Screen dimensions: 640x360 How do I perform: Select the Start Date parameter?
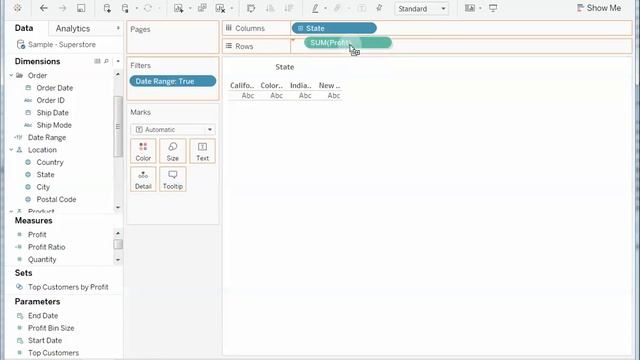44,341
